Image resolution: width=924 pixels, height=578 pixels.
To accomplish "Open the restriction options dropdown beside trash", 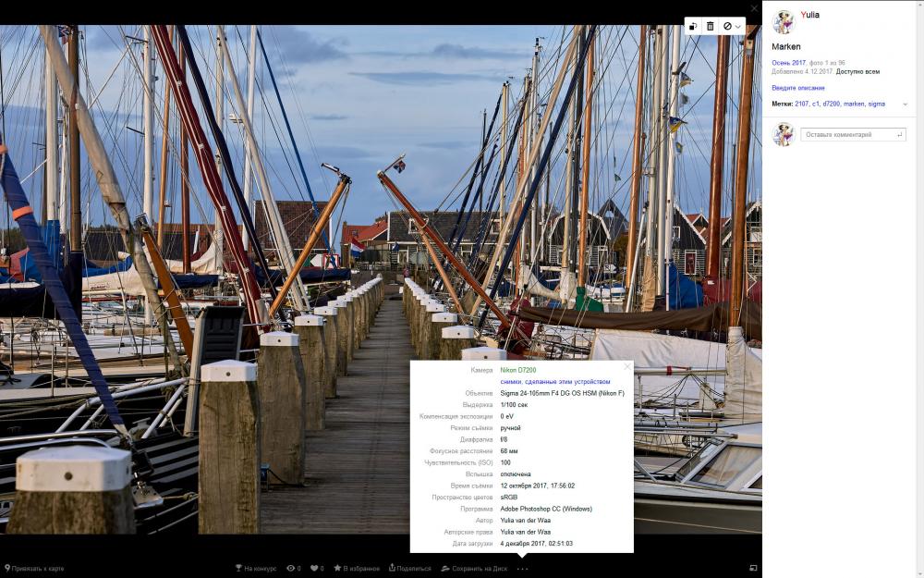I will click(x=732, y=26).
